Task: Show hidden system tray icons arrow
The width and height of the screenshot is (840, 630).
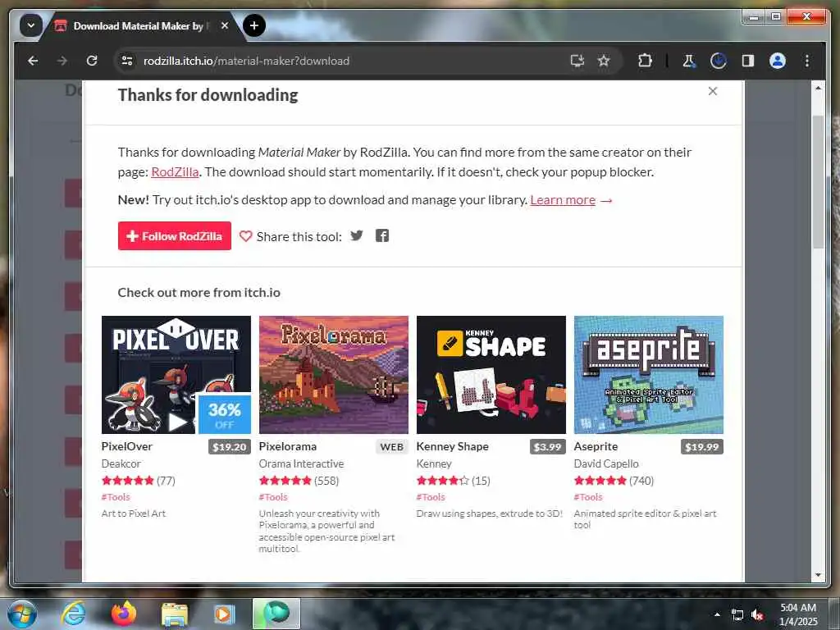Action: (717, 614)
